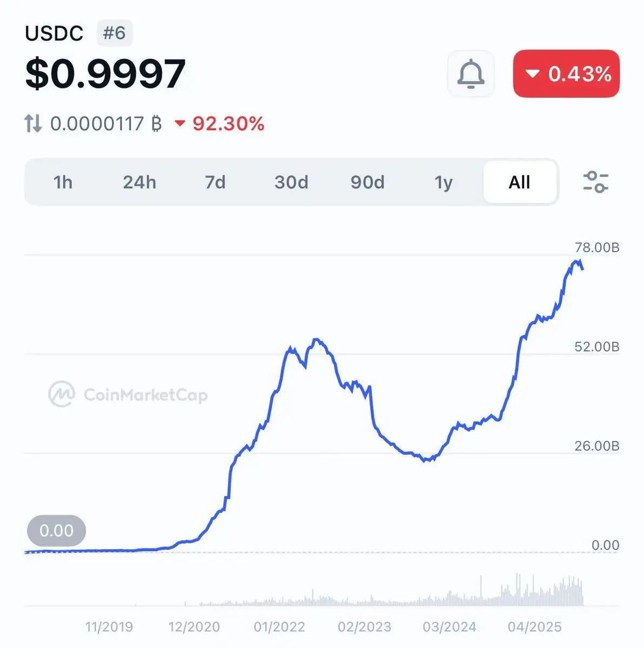Select the 24h timeframe tab

coord(139,182)
